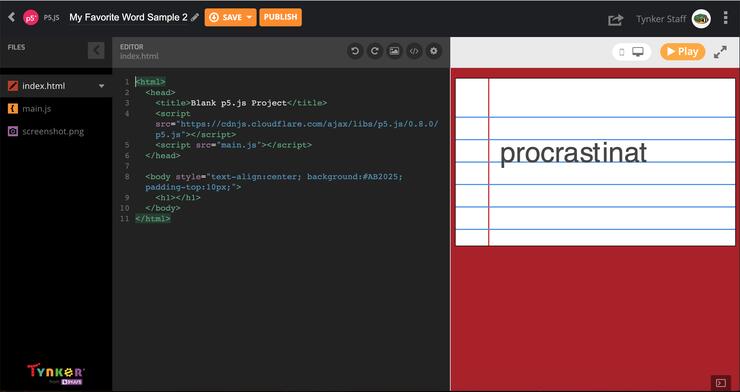Image resolution: width=740 pixels, height=392 pixels.
Task: Click the Save button
Action: click(x=226, y=17)
